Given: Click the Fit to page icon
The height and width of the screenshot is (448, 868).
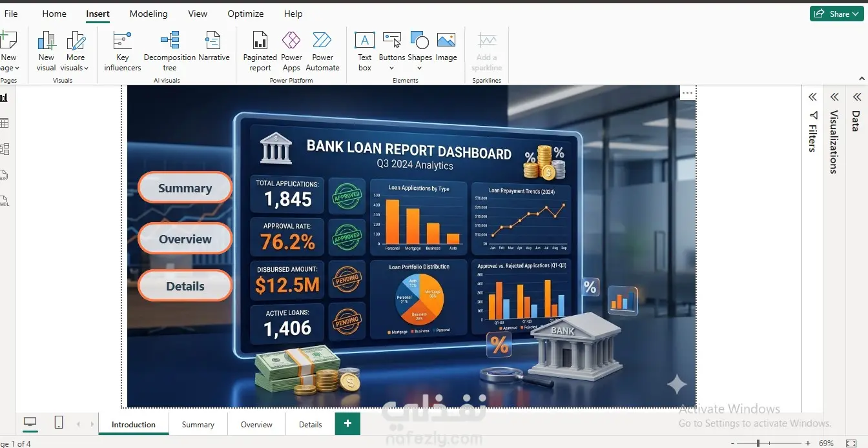Looking at the screenshot, I should (851, 443).
